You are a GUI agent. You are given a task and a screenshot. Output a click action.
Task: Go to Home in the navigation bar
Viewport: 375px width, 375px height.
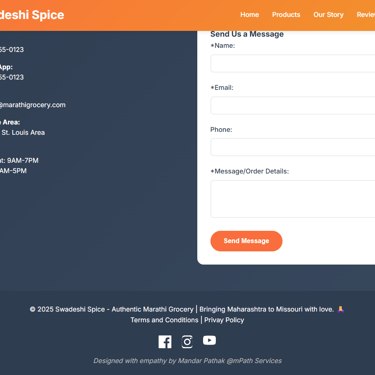click(250, 15)
